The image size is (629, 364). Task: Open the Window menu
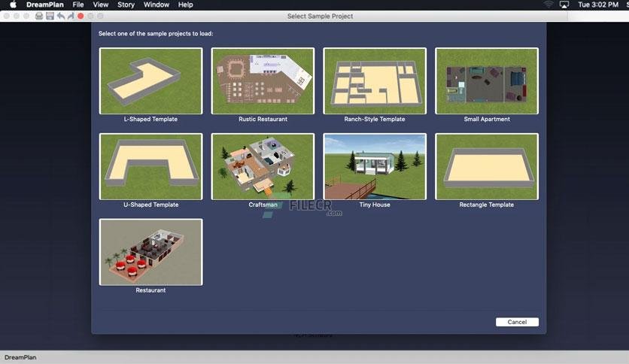click(156, 5)
